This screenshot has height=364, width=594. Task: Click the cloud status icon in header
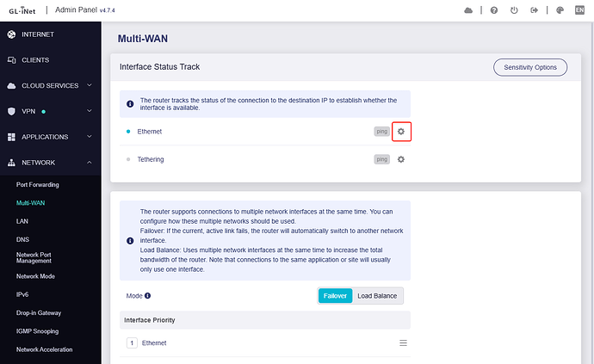tap(468, 10)
